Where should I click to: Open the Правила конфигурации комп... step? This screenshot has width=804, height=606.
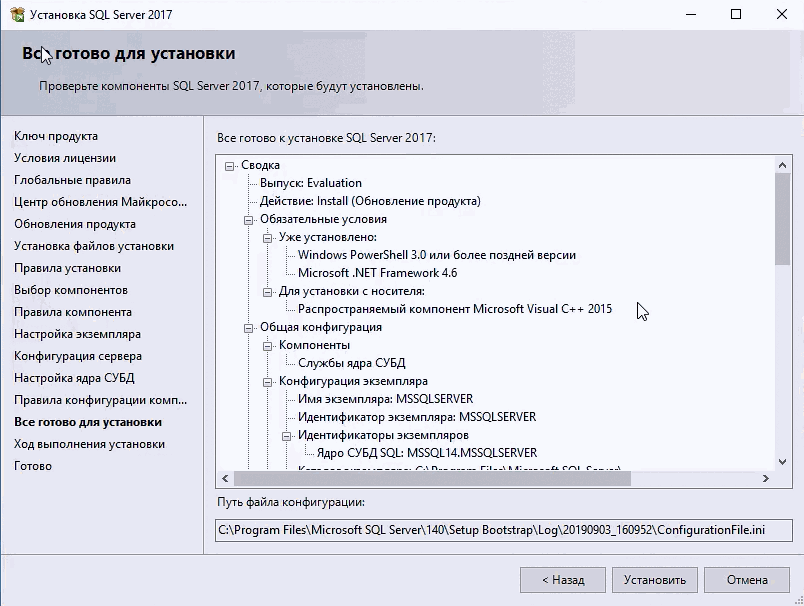click(100, 400)
